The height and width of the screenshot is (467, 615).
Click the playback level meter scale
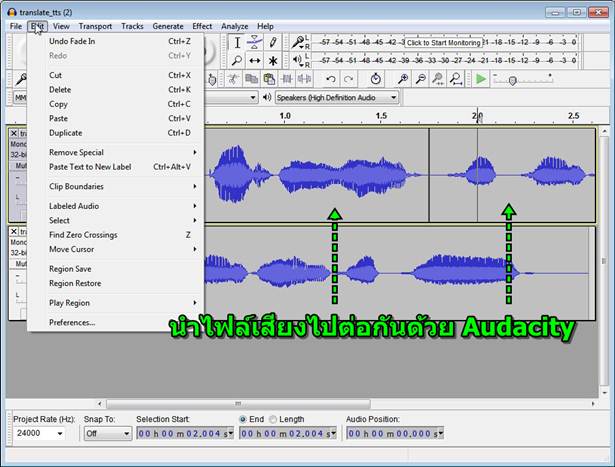[x=445, y=60]
